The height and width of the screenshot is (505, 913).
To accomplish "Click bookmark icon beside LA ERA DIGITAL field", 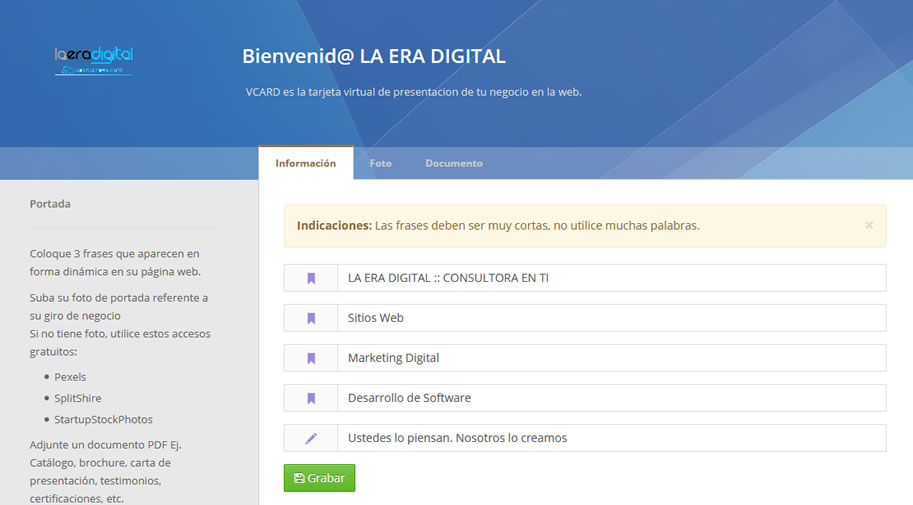I will [311, 278].
